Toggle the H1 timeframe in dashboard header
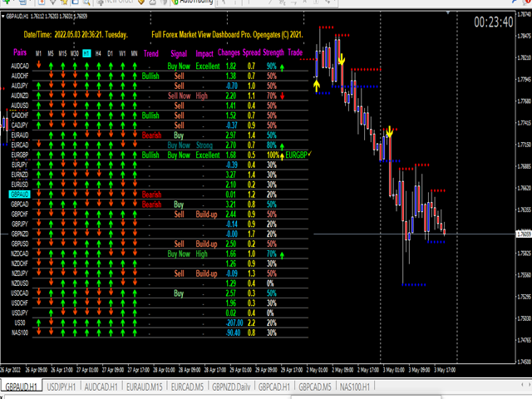 pos(86,54)
